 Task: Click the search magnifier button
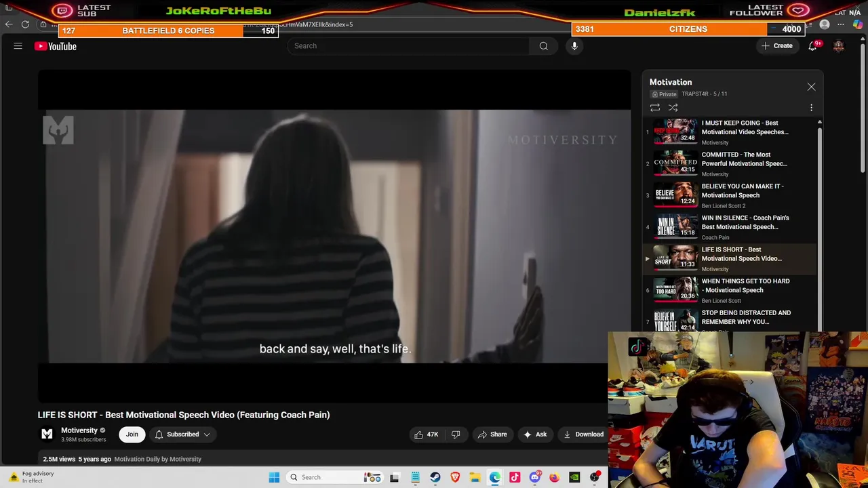(x=543, y=46)
